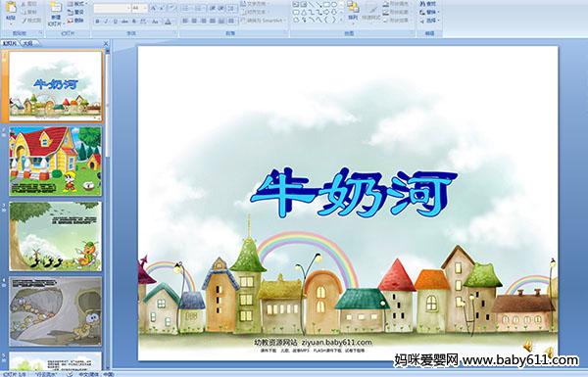Click the sound speaker icon on the slide

pos(528,345)
